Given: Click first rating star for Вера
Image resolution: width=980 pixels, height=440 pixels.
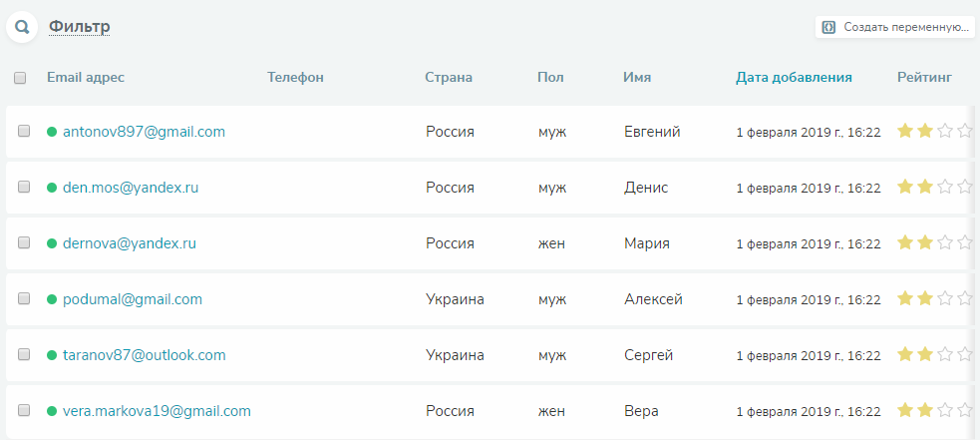Looking at the screenshot, I should click(905, 410).
